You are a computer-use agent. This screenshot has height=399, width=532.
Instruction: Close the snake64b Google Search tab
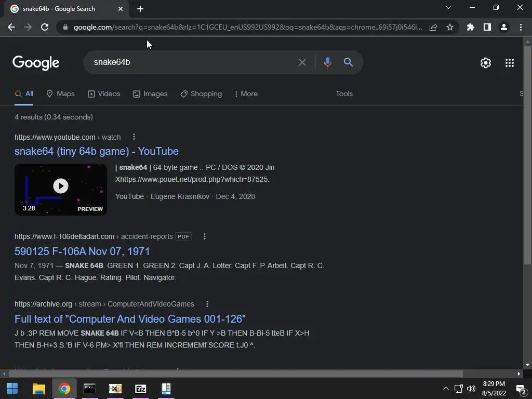[x=121, y=9]
